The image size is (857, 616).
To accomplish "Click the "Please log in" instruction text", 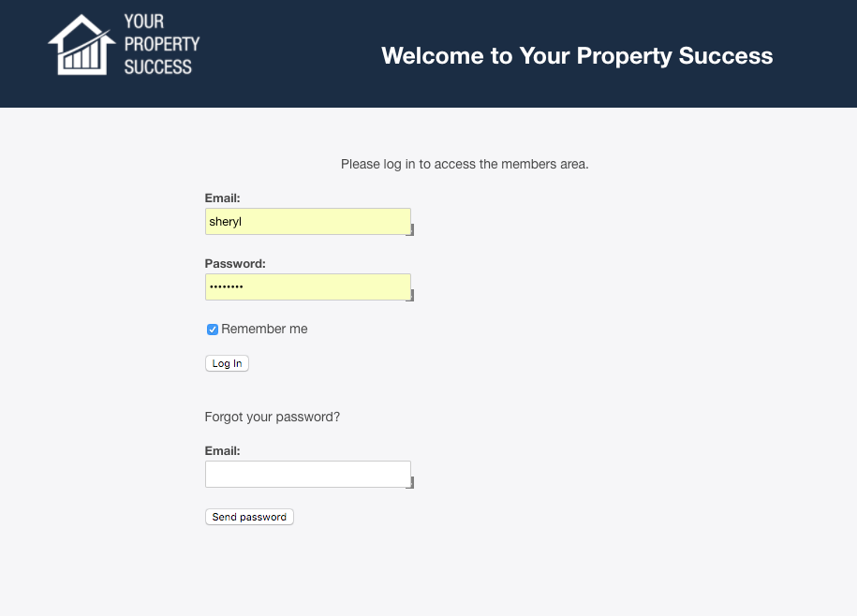I will [465, 164].
